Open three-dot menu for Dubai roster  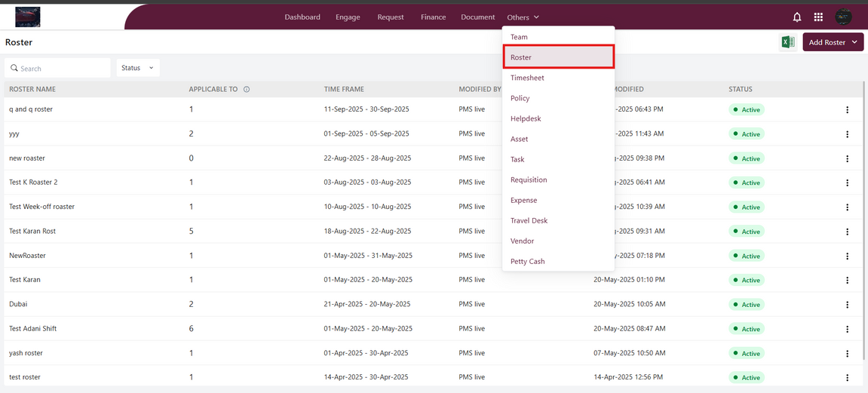tap(847, 305)
